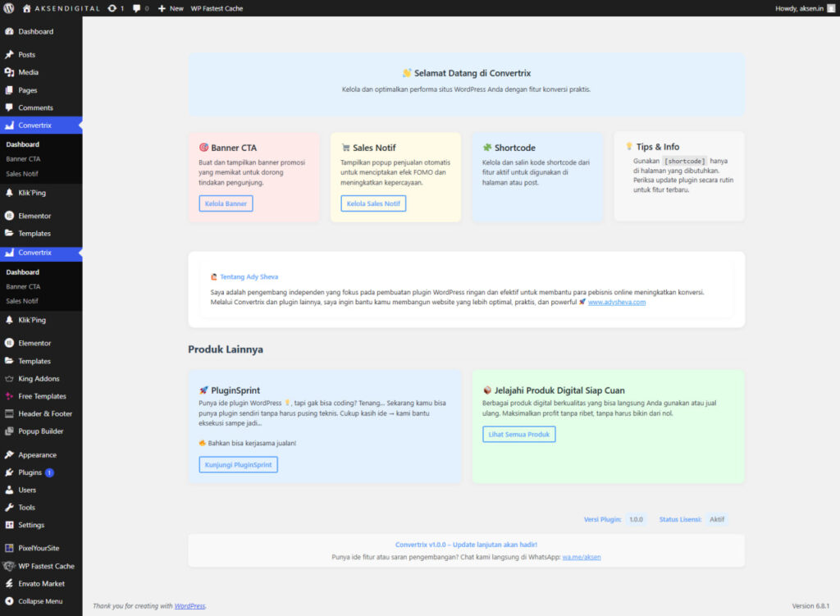Click the Kelola Banner button
The image size is (840, 616).
(x=226, y=203)
